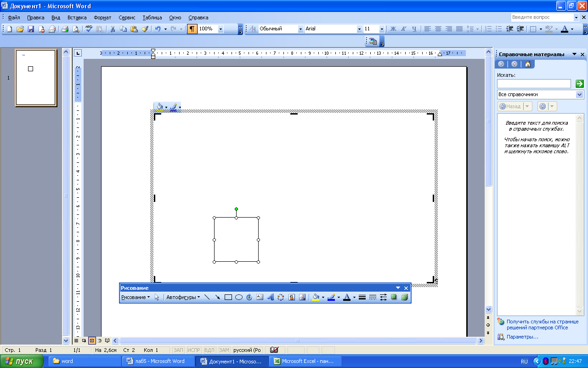
Task: Select the Line tool in Рисование toolbar
Action: 207,297
